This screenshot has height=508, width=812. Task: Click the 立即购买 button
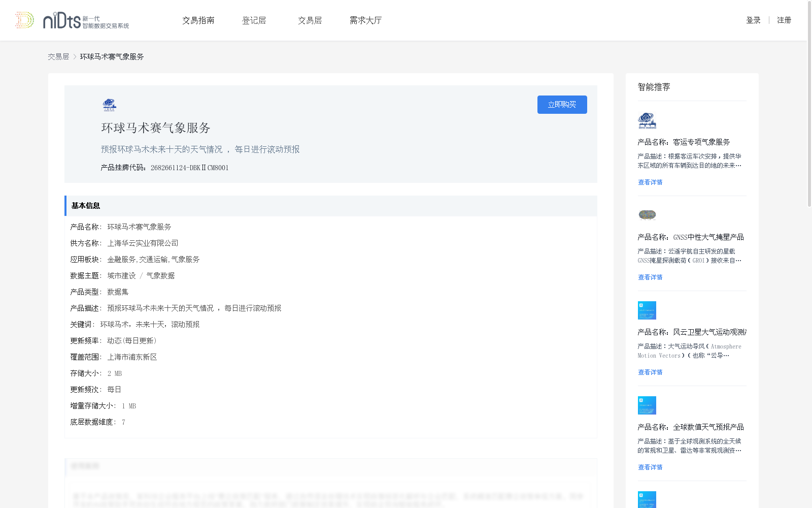[562, 105]
